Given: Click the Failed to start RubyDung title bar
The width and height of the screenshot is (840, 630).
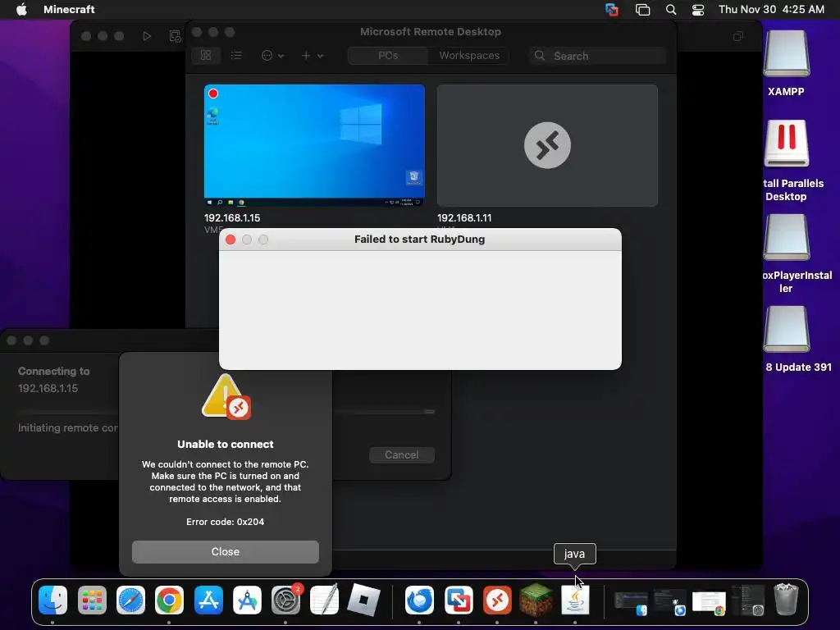Looking at the screenshot, I should point(419,240).
